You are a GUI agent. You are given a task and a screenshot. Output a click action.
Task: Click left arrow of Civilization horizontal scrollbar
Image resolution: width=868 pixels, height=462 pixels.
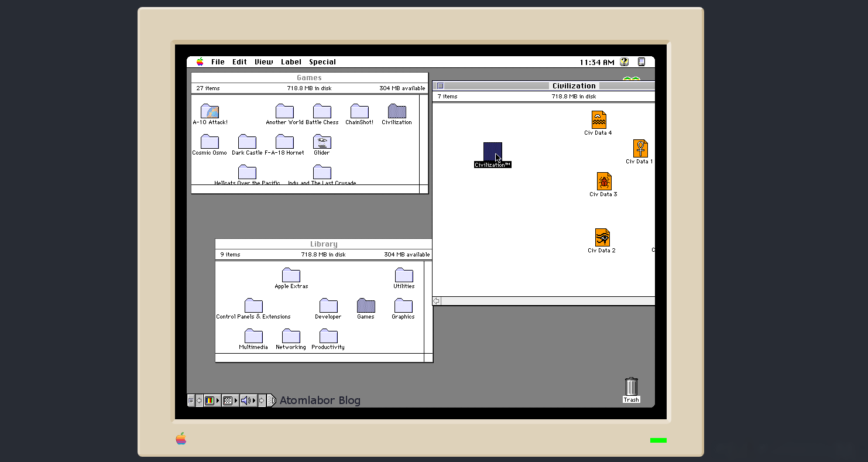tap(437, 301)
